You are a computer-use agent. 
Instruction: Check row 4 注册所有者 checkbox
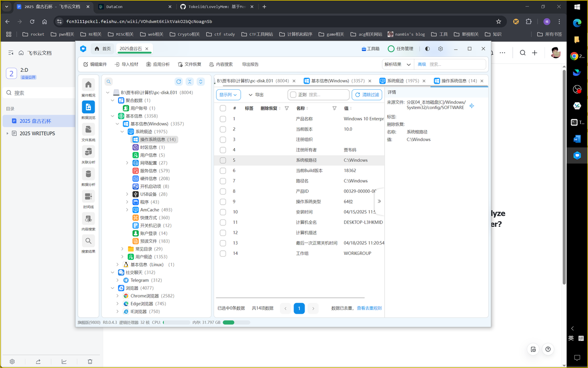223,150
